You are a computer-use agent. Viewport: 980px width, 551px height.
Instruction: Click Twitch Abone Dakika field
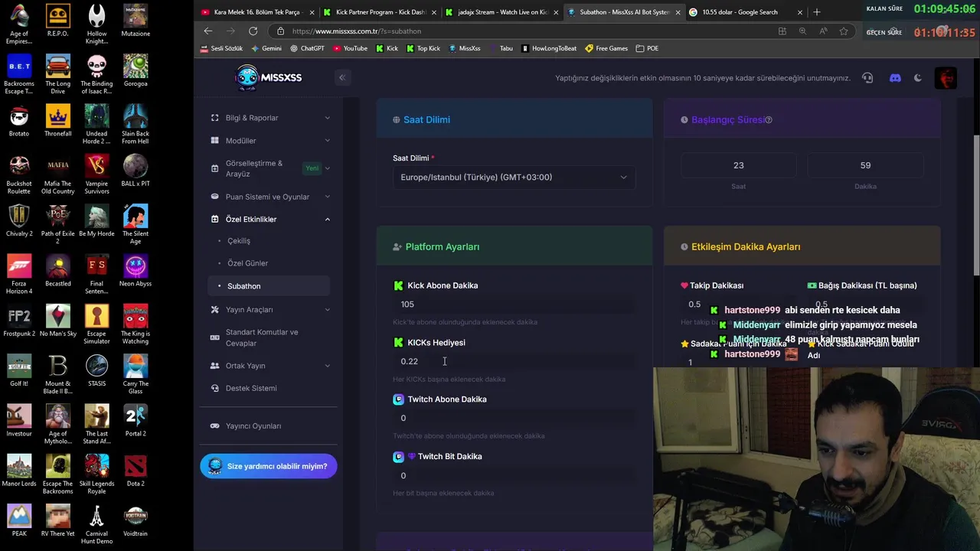[514, 418]
